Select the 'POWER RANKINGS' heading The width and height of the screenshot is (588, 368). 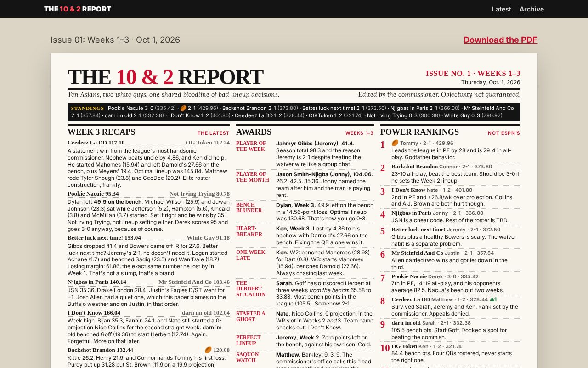point(419,132)
